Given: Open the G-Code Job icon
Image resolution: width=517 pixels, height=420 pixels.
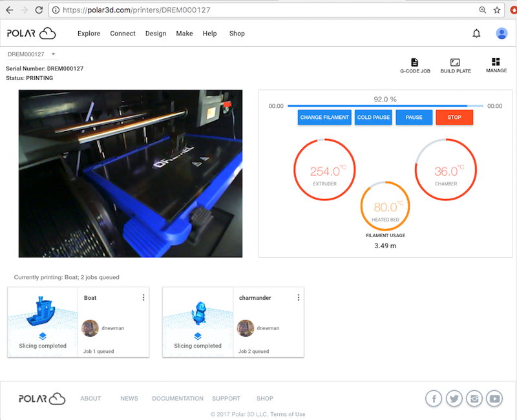Looking at the screenshot, I should click(x=415, y=66).
